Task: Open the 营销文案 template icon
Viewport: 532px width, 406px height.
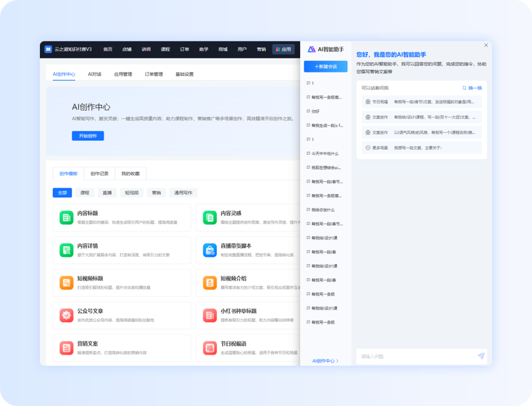Action: (66, 348)
